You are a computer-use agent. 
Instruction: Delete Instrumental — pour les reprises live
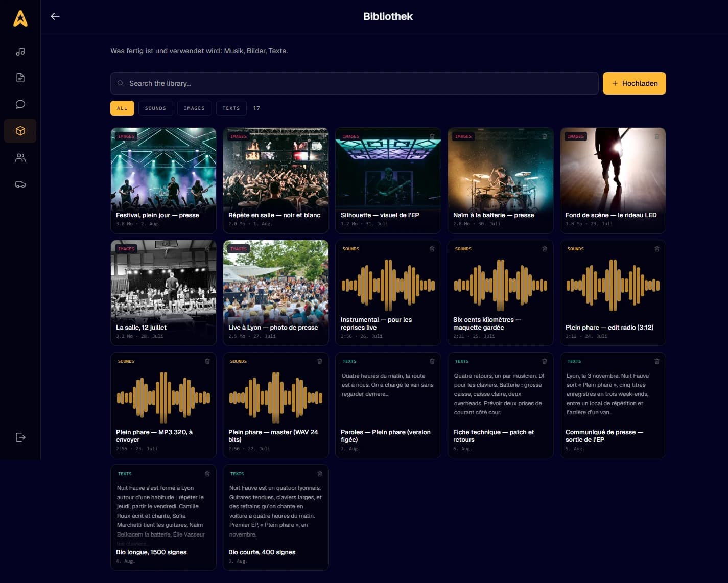[x=432, y=249]
